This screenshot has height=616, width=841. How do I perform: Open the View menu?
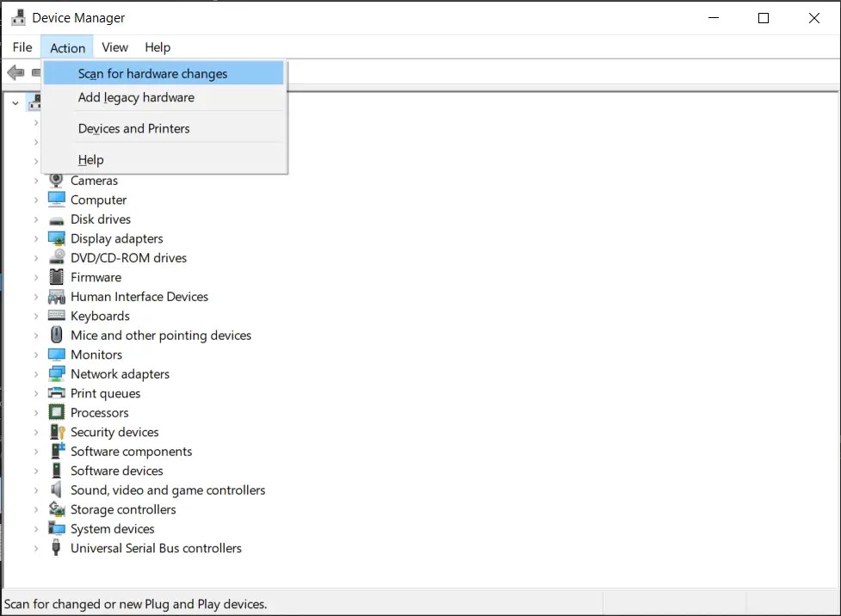114,47
